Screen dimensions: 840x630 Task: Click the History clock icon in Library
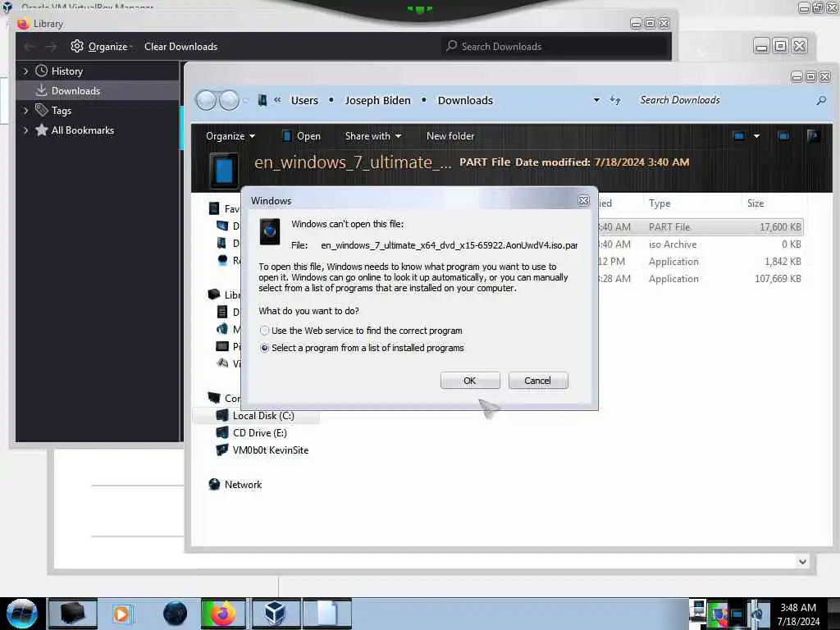point(41,71)
